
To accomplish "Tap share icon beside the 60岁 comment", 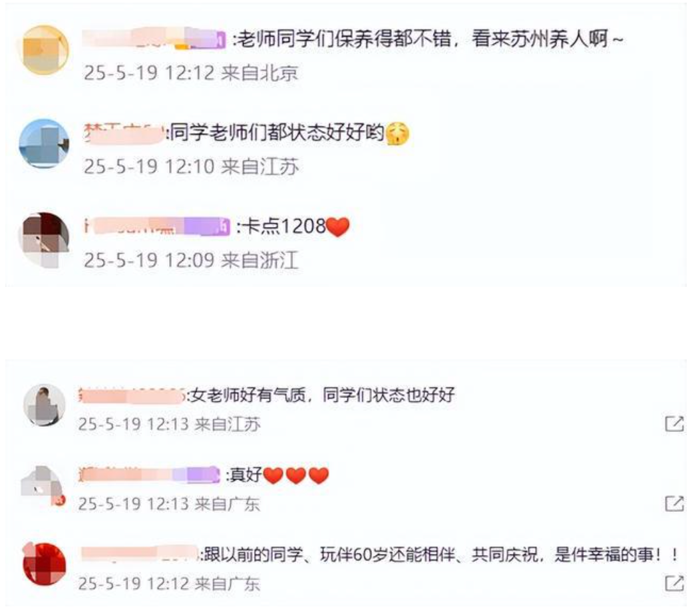I will point(674,583).
